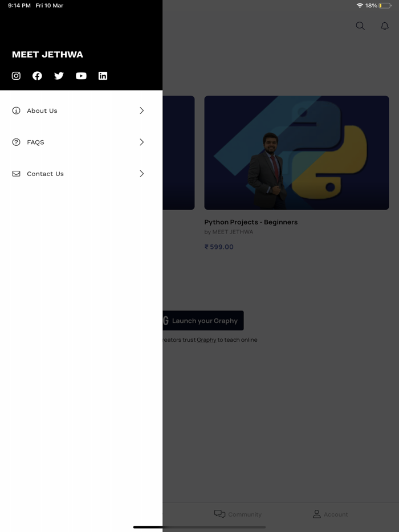Click the ₹ 599.00 price
399x532 pixels.
(219, 247)
